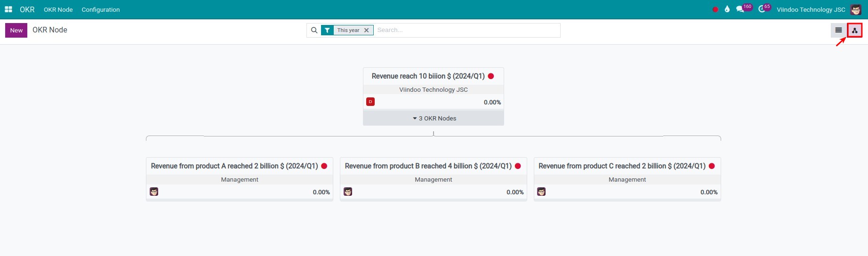This screenshot has width=868, height=256.
Task: Click red status dot on product C card
Action: [712, 166]
